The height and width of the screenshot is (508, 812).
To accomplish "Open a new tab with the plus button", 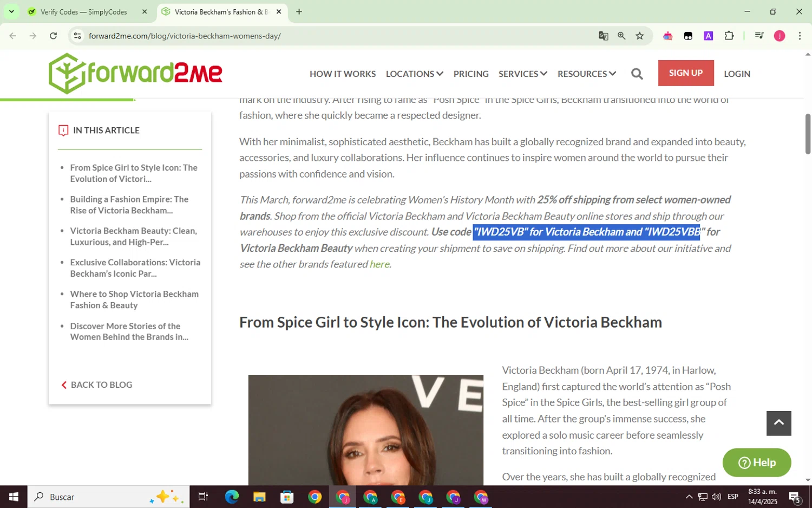I will 299,11.
